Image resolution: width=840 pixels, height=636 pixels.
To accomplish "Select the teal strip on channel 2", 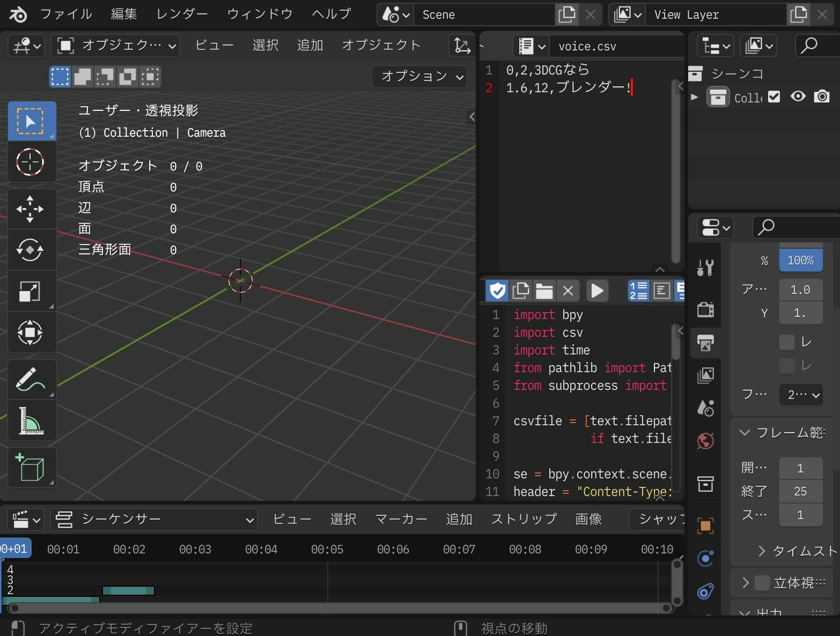I will [x=128, y=590].
